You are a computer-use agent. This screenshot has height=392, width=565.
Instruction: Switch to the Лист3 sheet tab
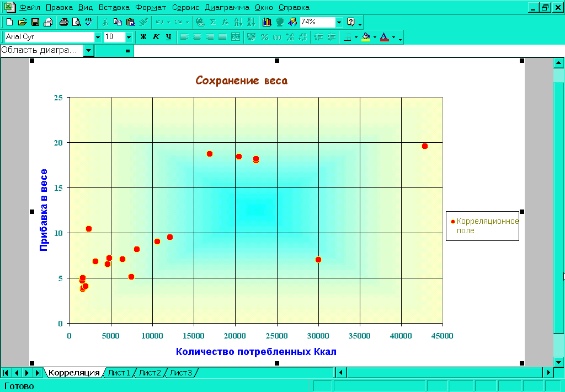(x=181, y=373)
